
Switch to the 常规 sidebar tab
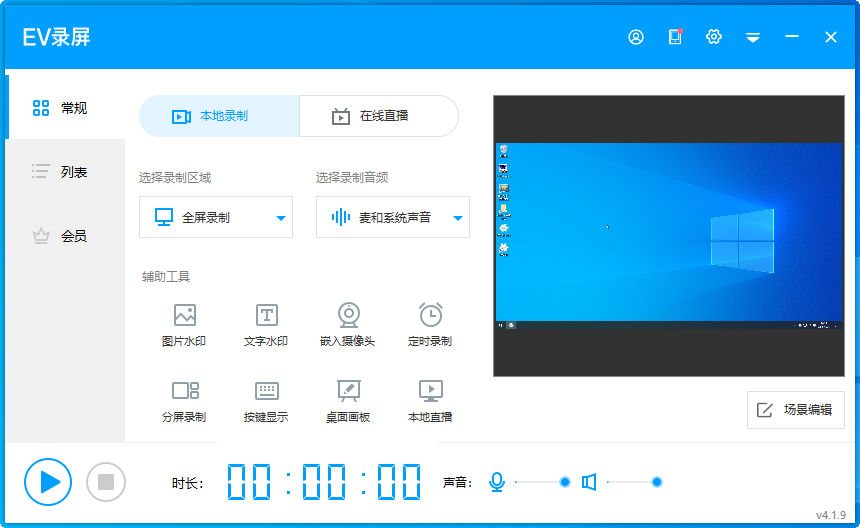coord(65,107)
